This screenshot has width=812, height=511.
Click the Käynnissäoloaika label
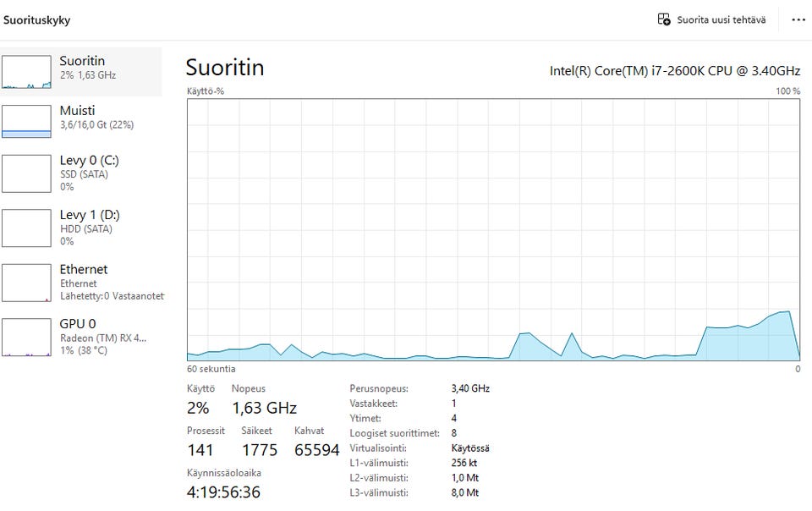(224, 473)
